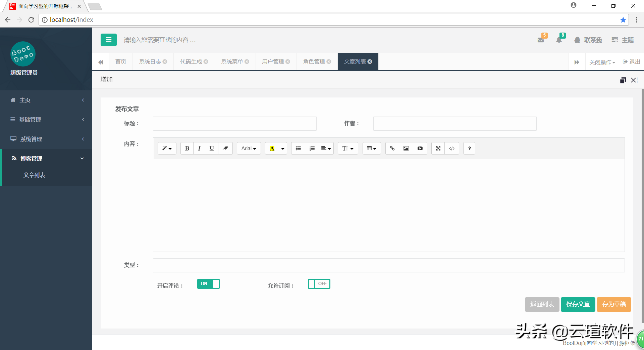644x350 pixels.
Task: Toggle the 开启评论 ON switch
Action: (208, 284)
